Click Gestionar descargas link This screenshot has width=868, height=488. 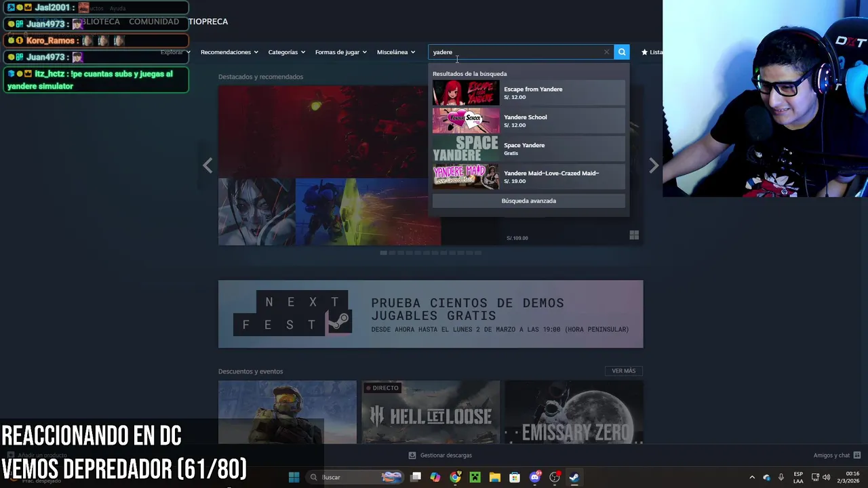tap(446, 455)
